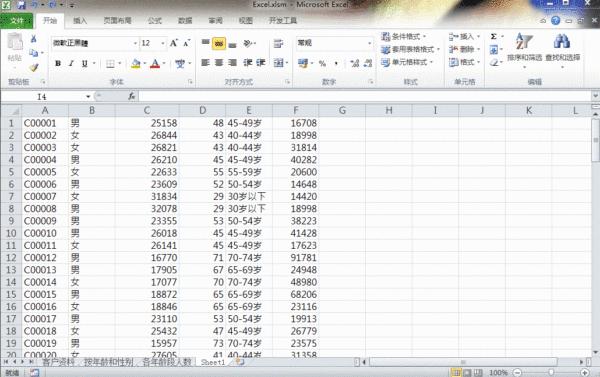Click the font color red A swatch
Image resolution: width=600 pixels, height=377 pixels.
pyautogui.click(x=155, y=64)
